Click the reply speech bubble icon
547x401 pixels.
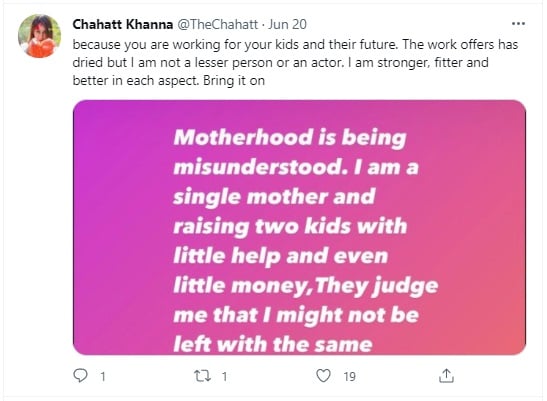coord(80,376)
